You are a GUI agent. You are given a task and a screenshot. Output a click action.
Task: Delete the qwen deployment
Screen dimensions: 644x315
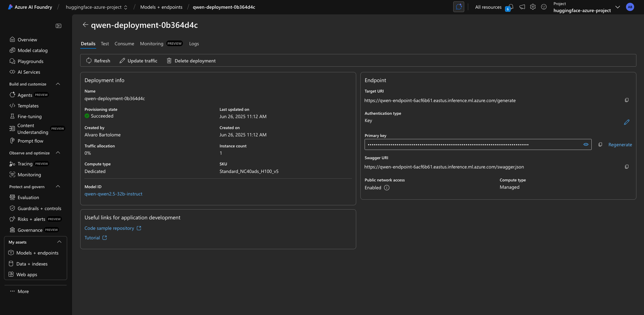[x=191, y=60]
